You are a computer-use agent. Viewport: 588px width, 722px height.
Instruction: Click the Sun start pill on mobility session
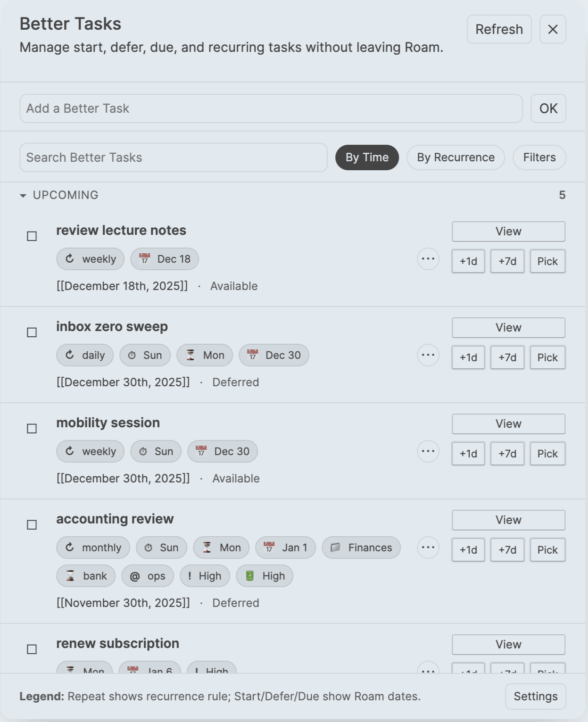click(x=156, y=451)
